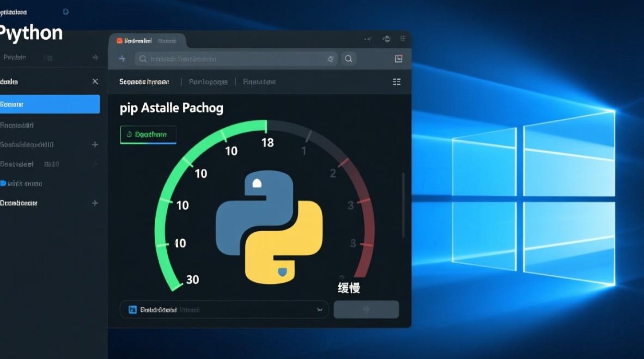This screenshot has width=644, height=359.
Task: Toggle the green checkmark status badge
Action: pos(148,135)
